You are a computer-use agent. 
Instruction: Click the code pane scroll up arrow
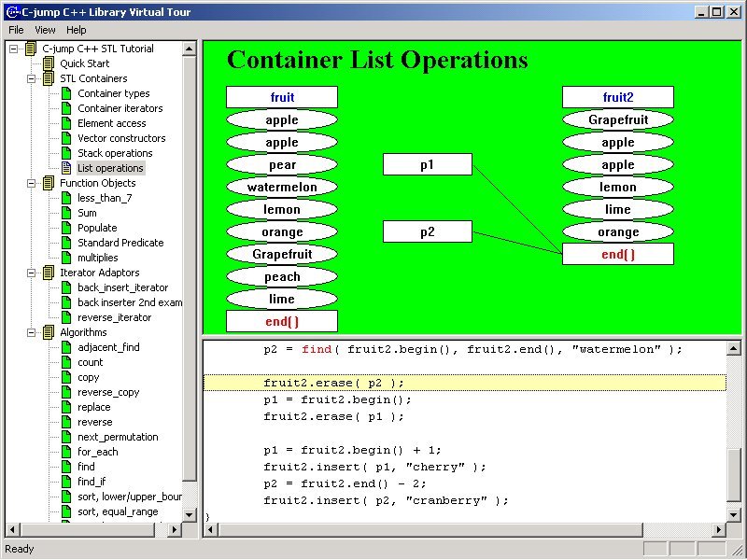(x=734, y=348)
